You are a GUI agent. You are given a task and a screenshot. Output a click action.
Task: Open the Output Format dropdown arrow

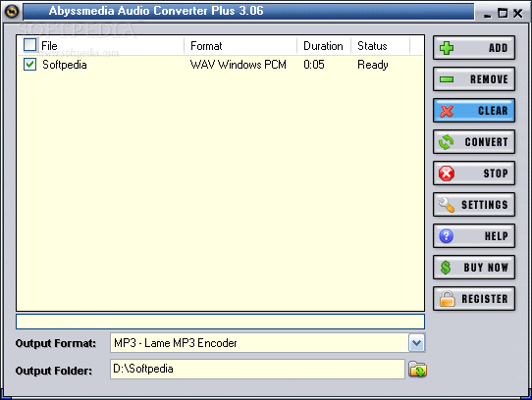coord(416,343)
